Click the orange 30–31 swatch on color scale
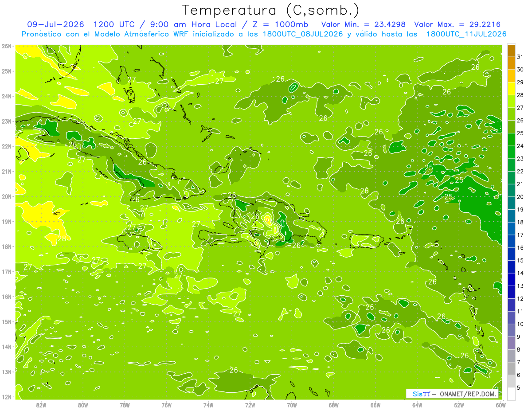The image size is (532, 411). 511,63
